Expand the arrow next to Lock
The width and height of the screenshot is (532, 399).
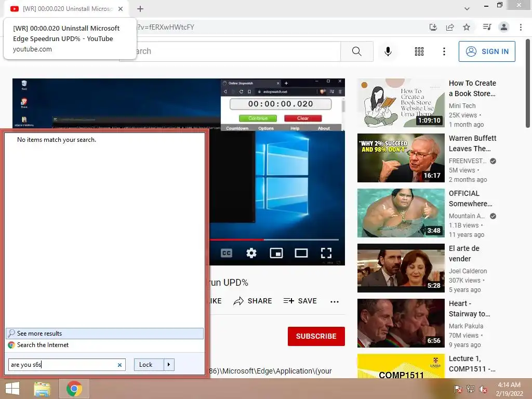click(x=169, y=365)
